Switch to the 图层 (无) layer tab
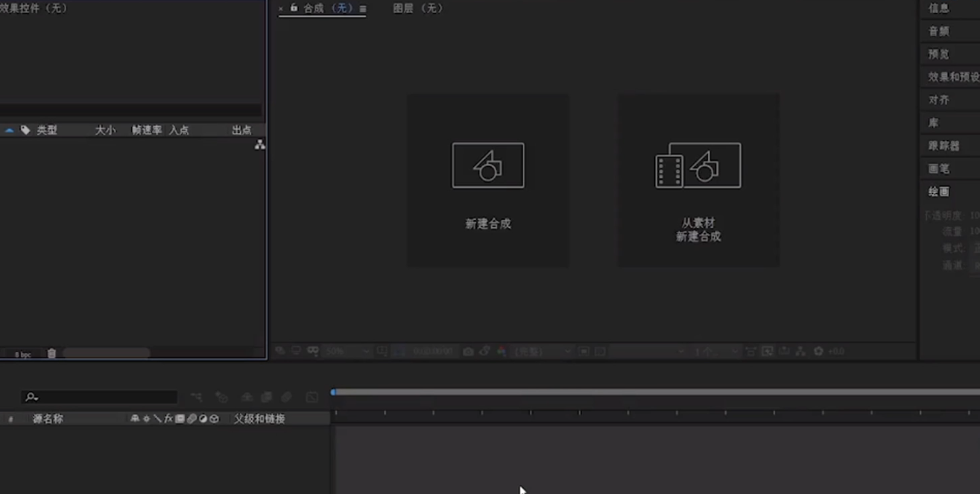Image resolution: width=980 pixels, height=494 pixels. (x=417, y=8)
